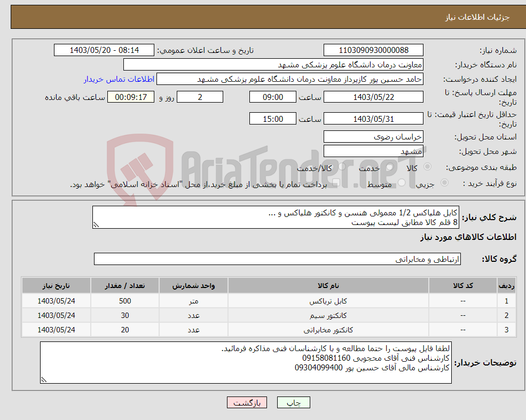Click quantity 20 in row 3

coord(125,330)
